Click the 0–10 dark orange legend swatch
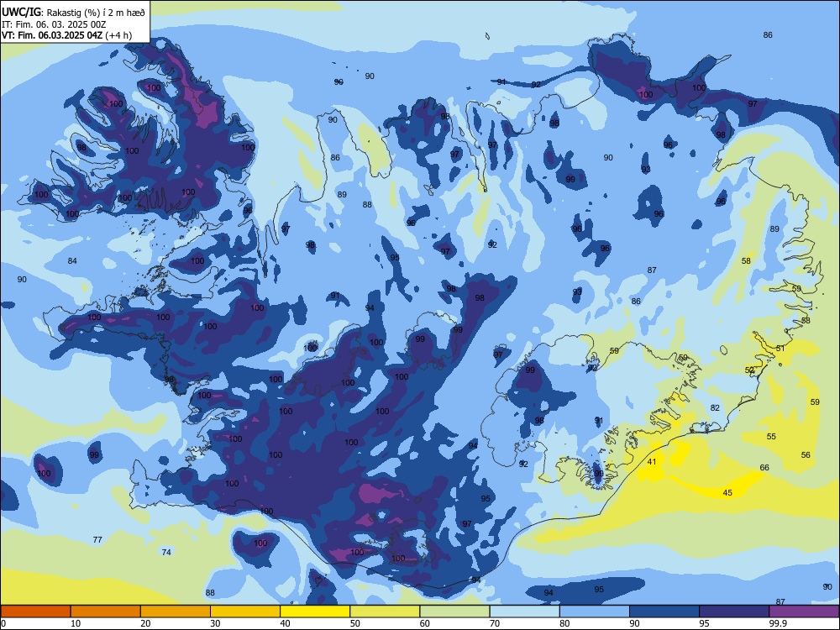This screenshot has width=840, height=630. (35, 612)
